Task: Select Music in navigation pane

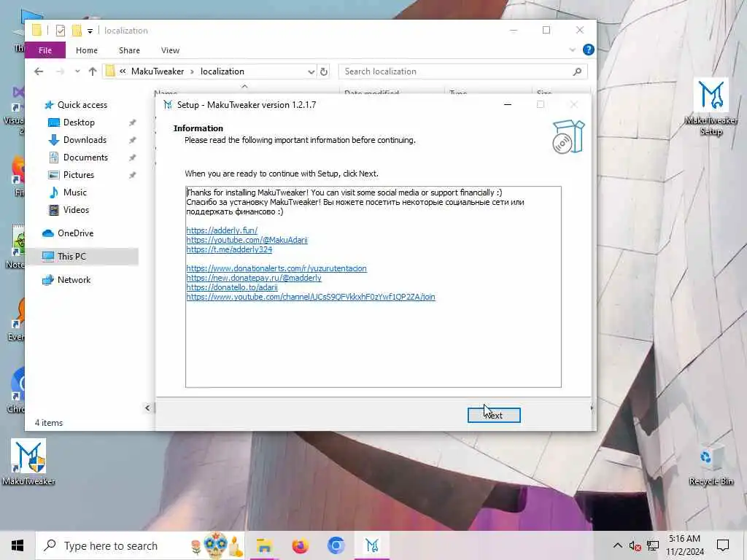Action: point(75,192)
